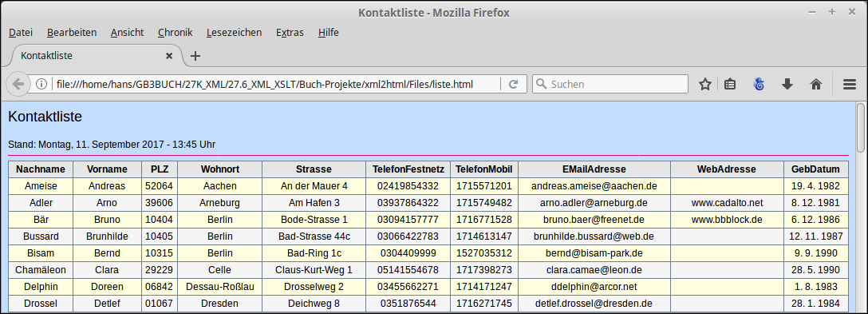
Task: Open the Datei menu
Action: pos(21,33)
